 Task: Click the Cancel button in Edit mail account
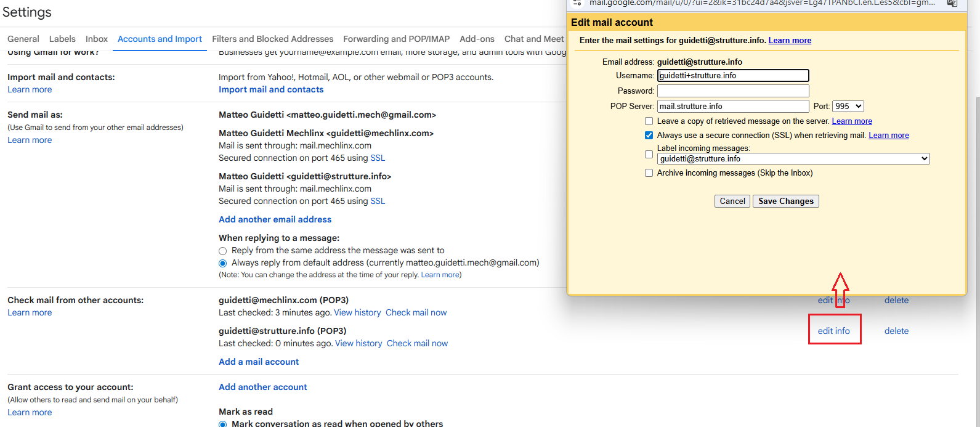pos(732,201)
